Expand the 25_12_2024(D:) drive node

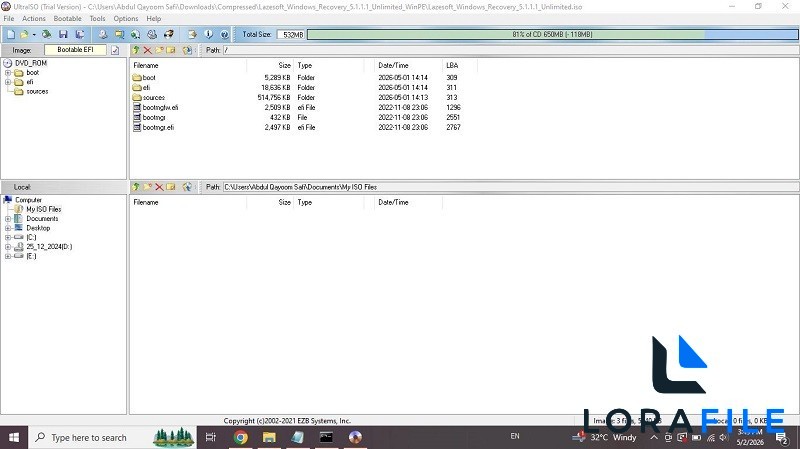click(8, 247)
